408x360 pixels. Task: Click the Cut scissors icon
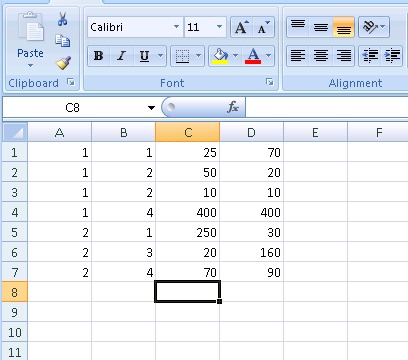click(x=63, y=19)
